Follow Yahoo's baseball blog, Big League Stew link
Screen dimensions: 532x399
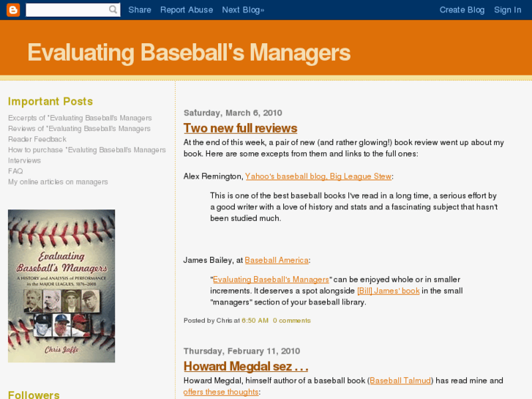click(318, 176)
